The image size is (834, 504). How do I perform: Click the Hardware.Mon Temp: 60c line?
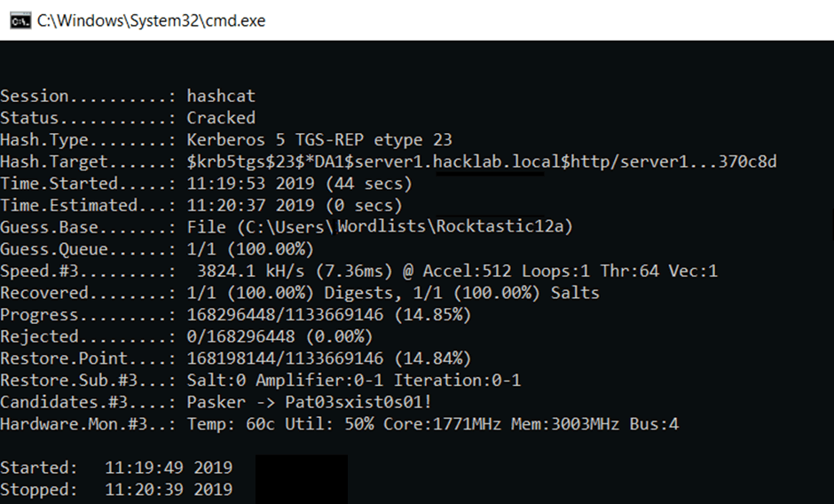pyautogui.click(x=339, y=424)
